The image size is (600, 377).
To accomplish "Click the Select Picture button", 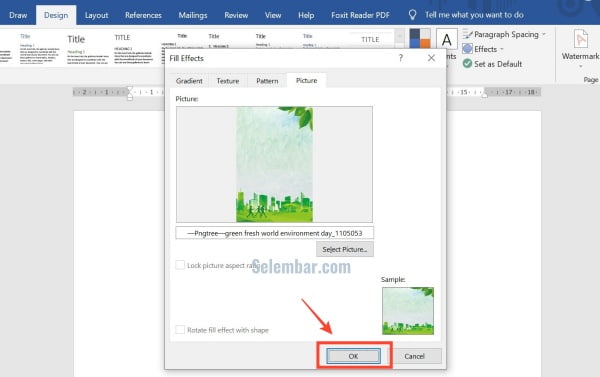I will pyautogui.click(x=345, y=249).
